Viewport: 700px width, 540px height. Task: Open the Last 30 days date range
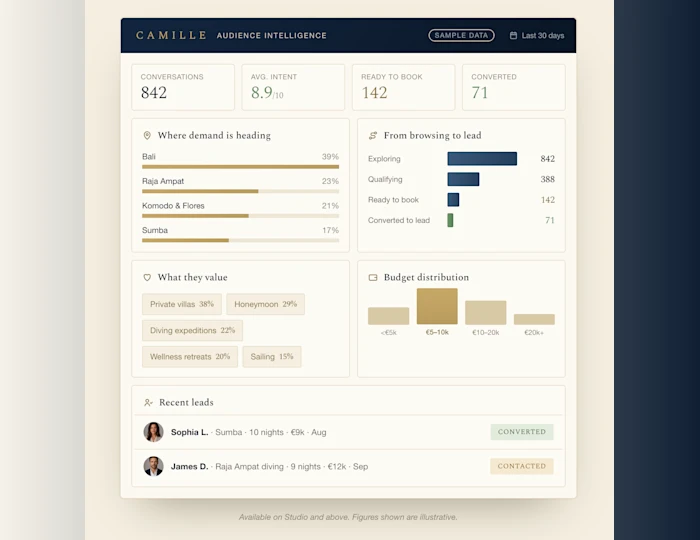point(537,35)
